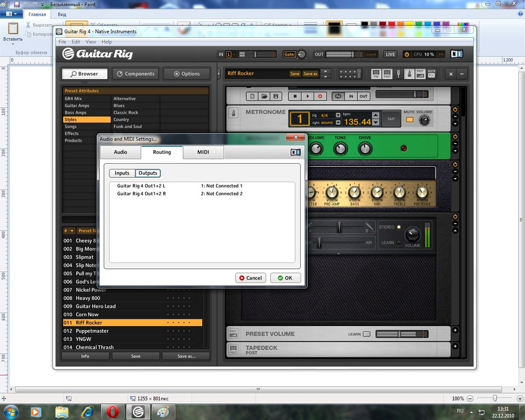Click the Metronome module icon

click(x=234, y=113)
